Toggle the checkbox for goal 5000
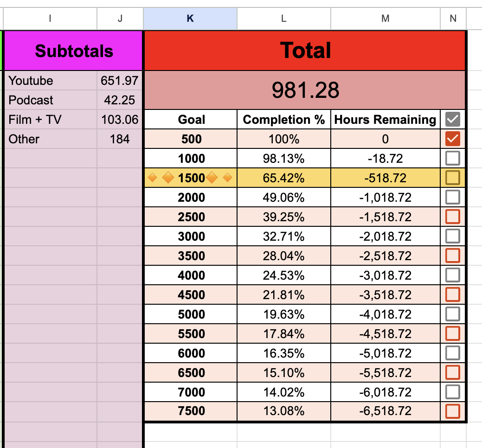This screenshot has width=482, height=448. point(452,314)
